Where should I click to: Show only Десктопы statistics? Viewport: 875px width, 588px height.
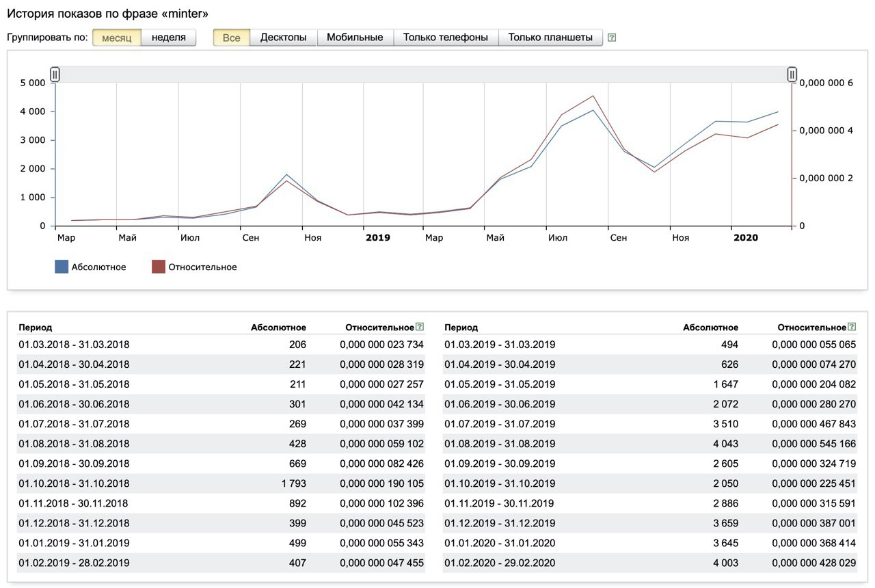click(283, 38)
